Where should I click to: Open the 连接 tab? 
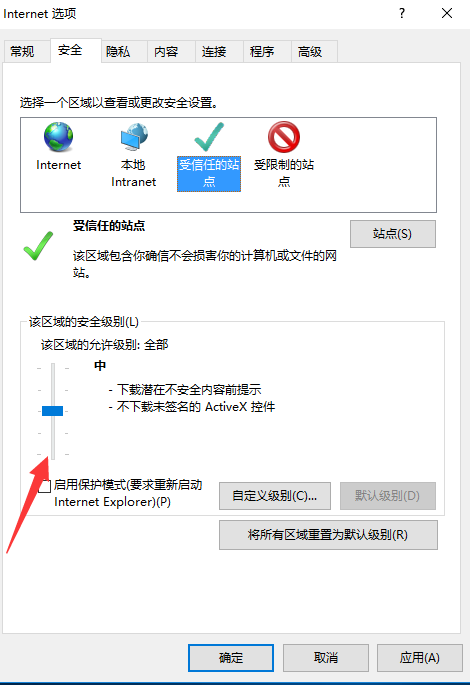[214, 52]
